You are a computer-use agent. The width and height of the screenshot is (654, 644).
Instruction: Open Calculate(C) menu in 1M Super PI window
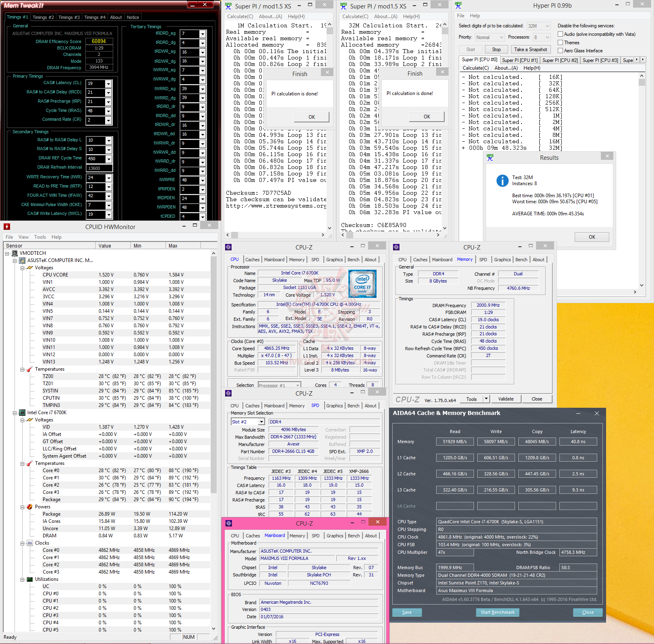click(240, 17)
